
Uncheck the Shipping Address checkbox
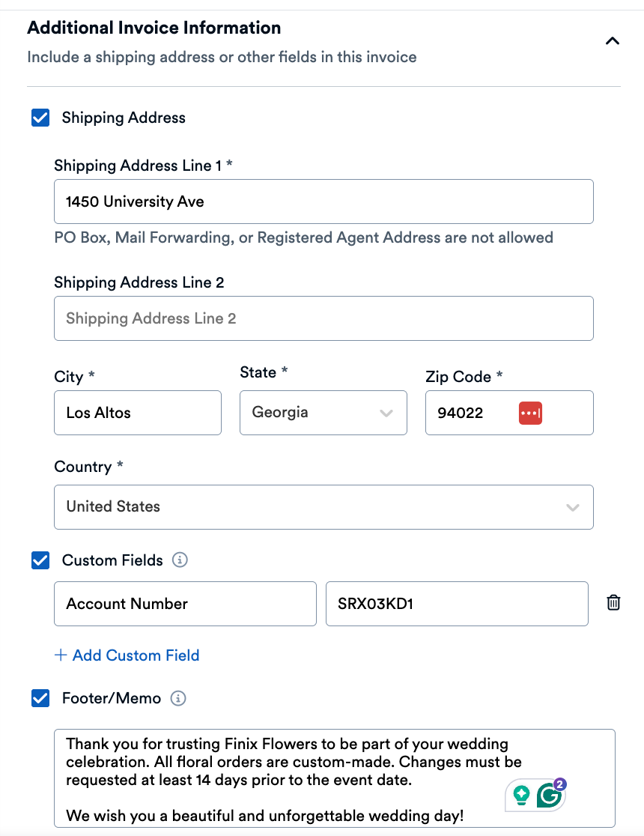pyautogui.click(x=40, y=118)
